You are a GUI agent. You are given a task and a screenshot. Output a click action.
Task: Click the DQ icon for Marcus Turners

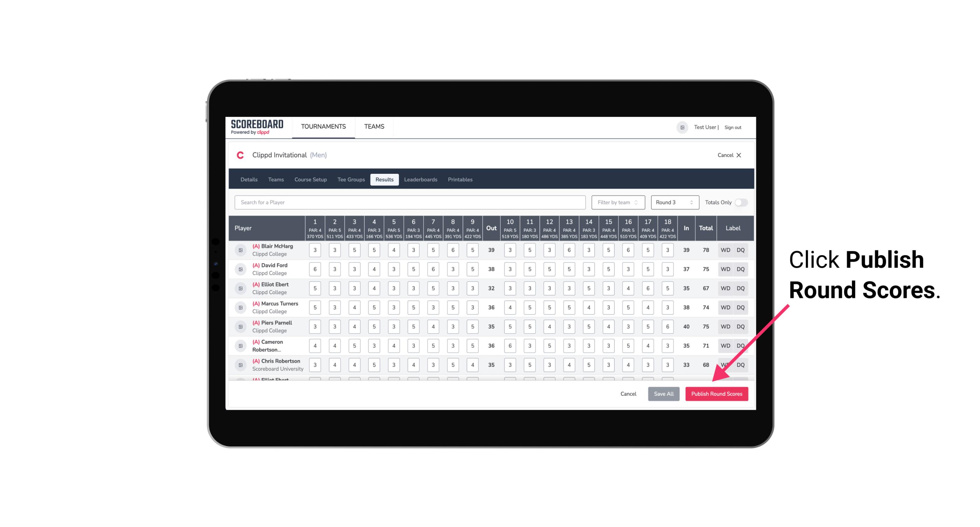[x=741, y=307]
